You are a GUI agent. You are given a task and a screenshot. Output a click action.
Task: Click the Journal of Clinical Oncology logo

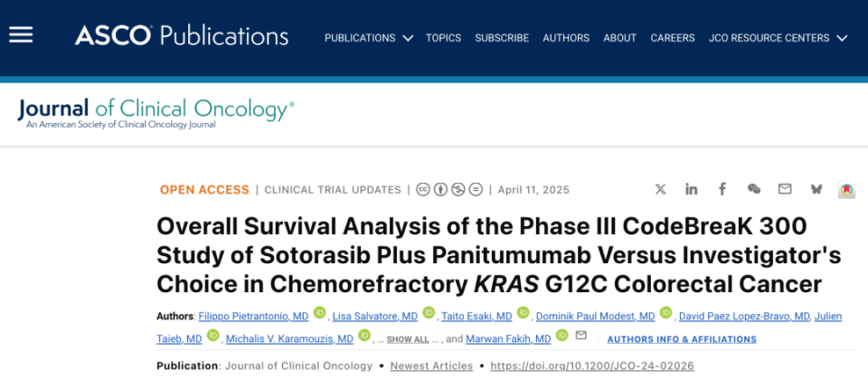point(156,113)
